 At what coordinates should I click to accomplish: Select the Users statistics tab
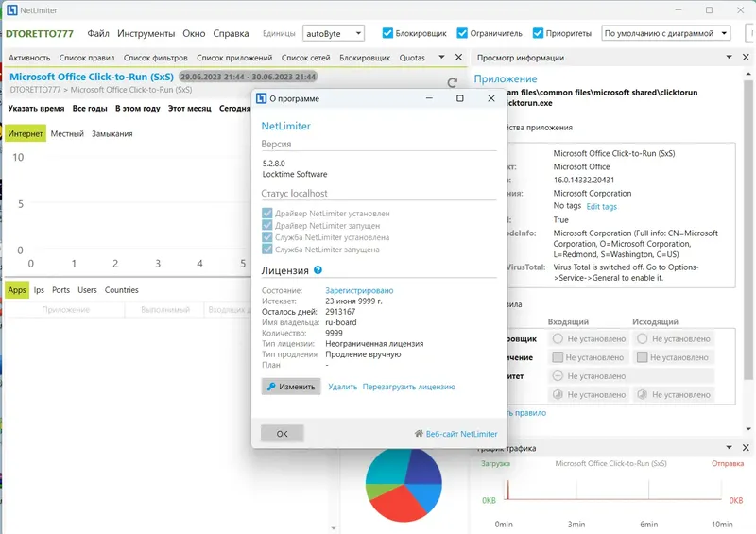point(87,290)
